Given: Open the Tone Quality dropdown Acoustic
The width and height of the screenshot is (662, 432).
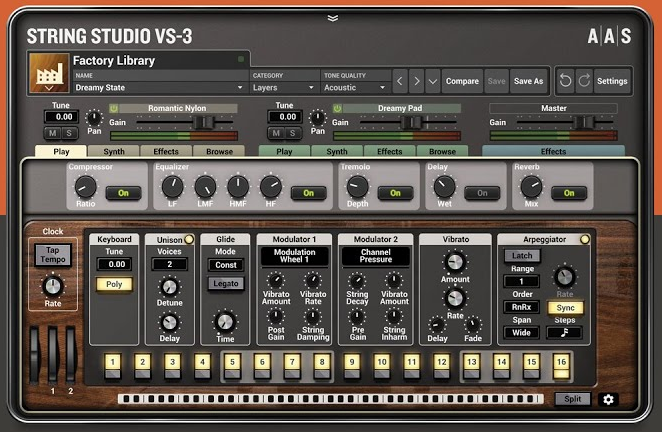Looking at the screenshot, I should click(x=355, y=87).
